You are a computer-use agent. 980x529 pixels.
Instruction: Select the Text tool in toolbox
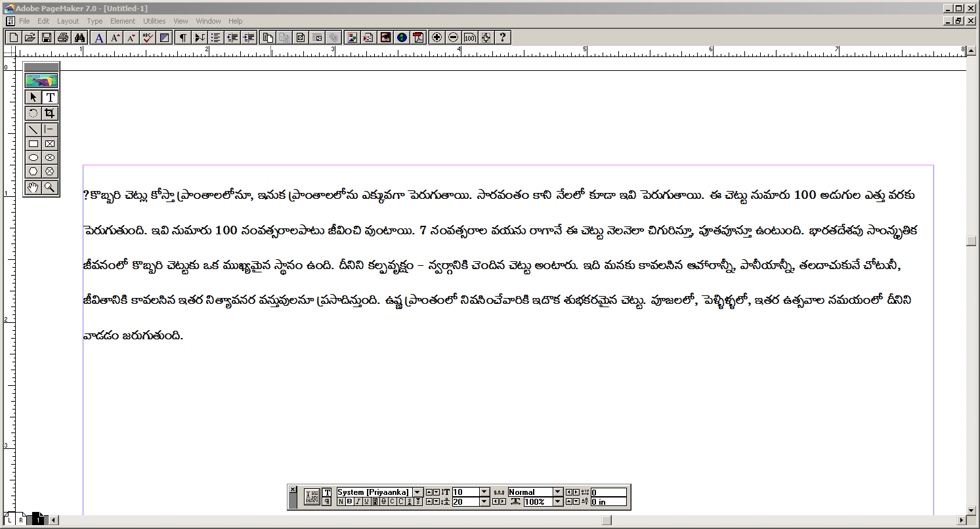tap(50, 98)
